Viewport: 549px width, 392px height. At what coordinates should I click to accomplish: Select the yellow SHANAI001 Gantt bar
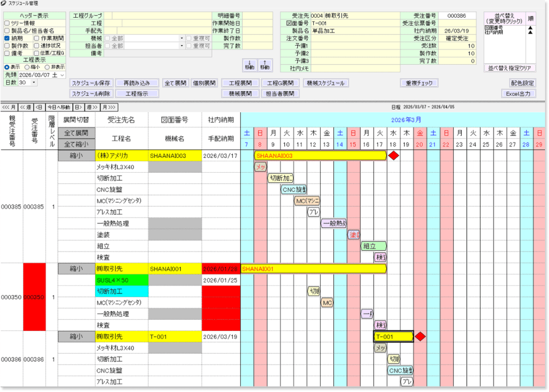pyautogui.click(x=314, y=269)
